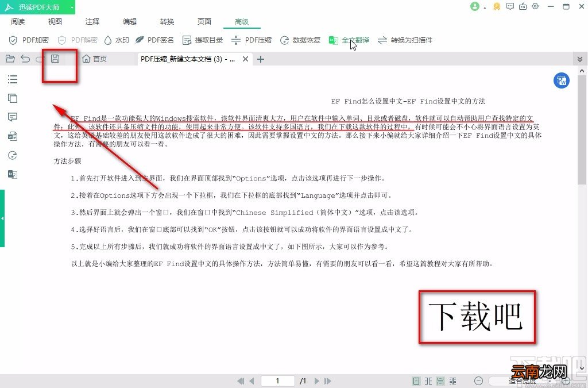Click the 方法步骤 heading in the document
This screenshot has width=588, height=388.
[x=68, y=161]
